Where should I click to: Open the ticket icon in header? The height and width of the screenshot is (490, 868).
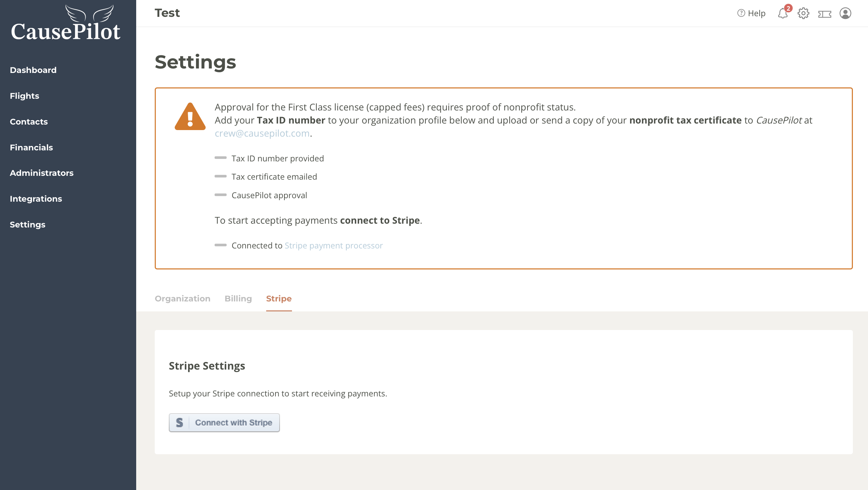824,14
